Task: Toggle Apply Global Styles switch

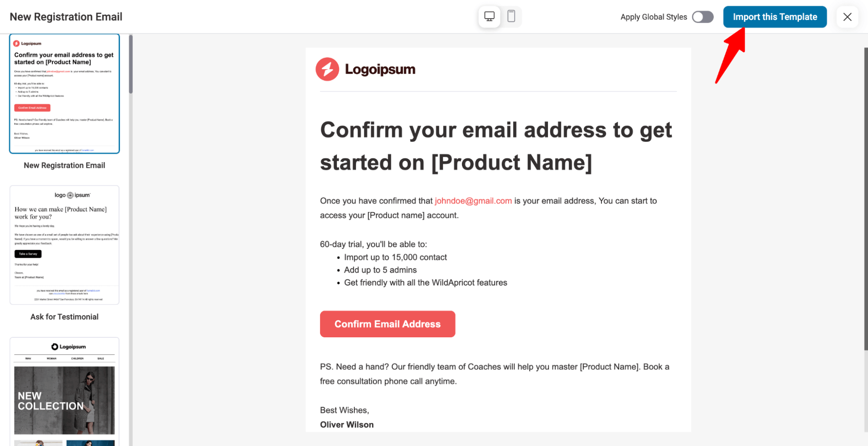Action: pos(703,17)
